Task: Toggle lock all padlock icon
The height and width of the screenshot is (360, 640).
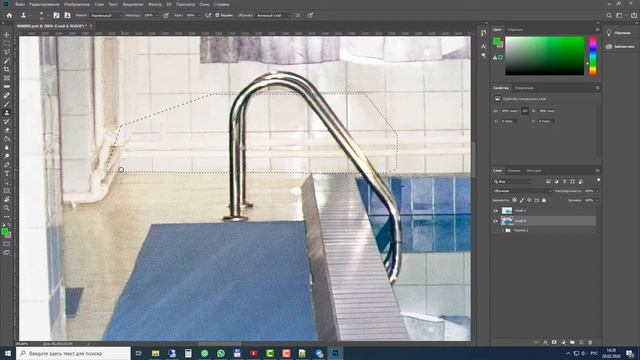Action: pos(544,200)
